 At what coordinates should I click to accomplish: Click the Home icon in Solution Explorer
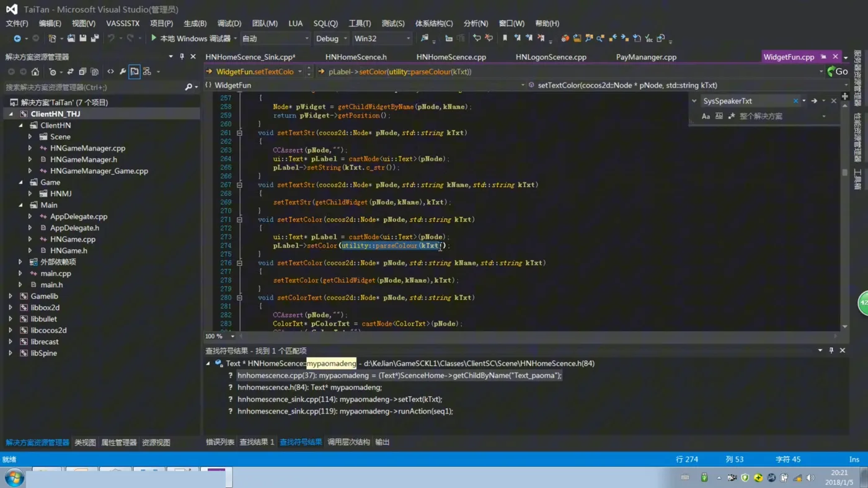pyautogui.click(x=35, y=72)
